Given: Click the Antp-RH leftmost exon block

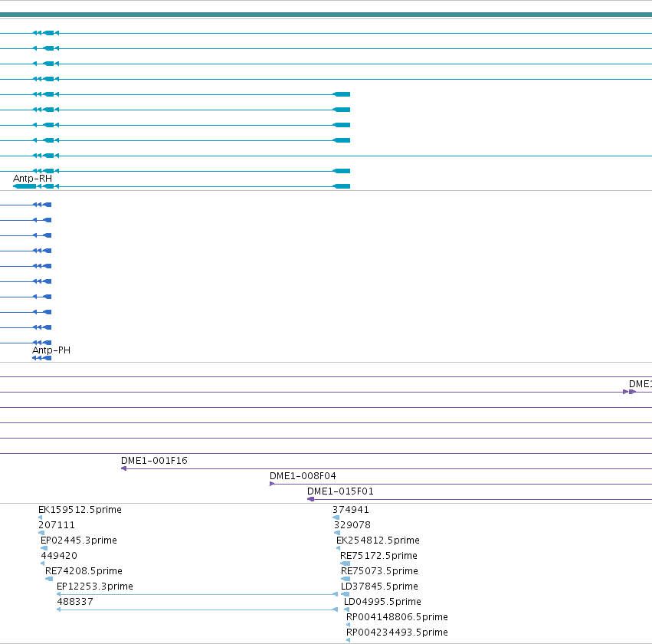Looking at the screenshot, I should 25,186.
